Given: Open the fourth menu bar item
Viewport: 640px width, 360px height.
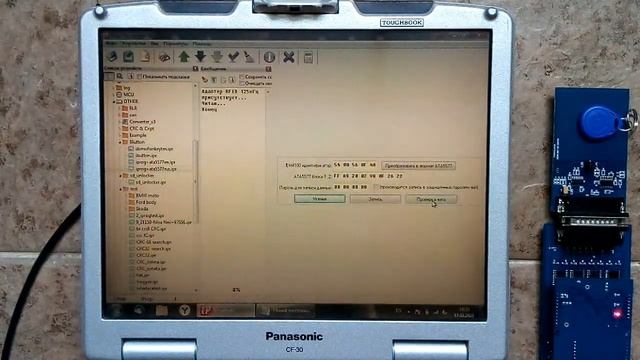Looking at the screenshot, I should 176,43.
